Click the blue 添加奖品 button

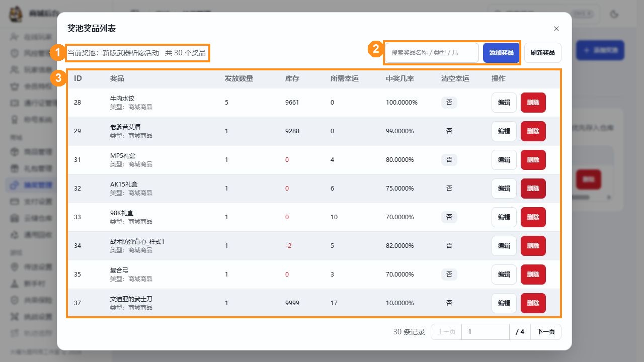[x=501, y=53]
